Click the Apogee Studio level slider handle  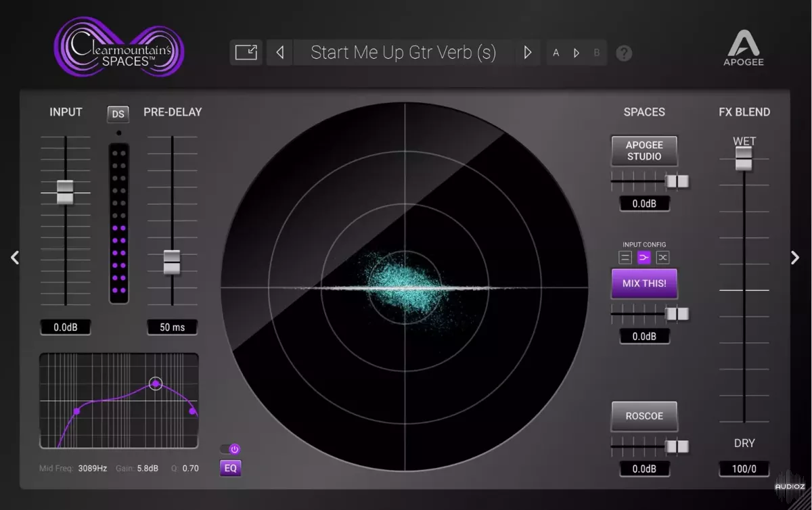[x=677, y=181]
